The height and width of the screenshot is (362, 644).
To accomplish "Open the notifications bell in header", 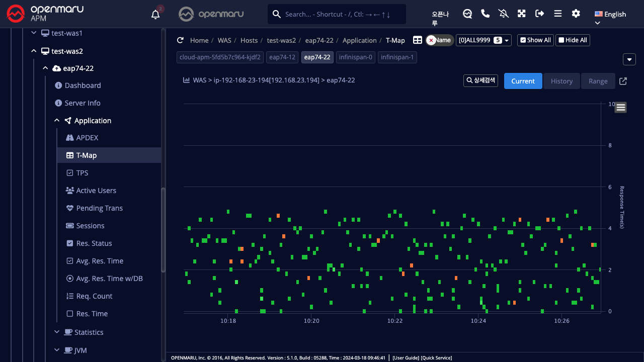I will click(x=155, y=14).
